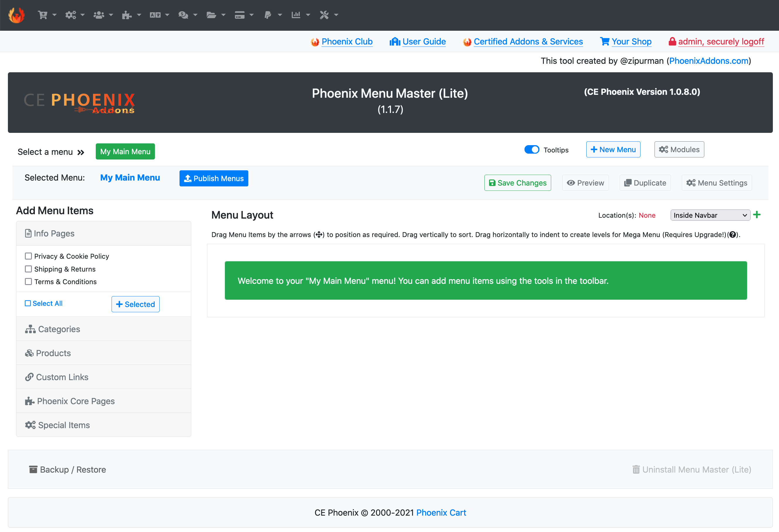Click the + Selected button
The height and width of the screenshot is (532, 779).
[135, 304]
